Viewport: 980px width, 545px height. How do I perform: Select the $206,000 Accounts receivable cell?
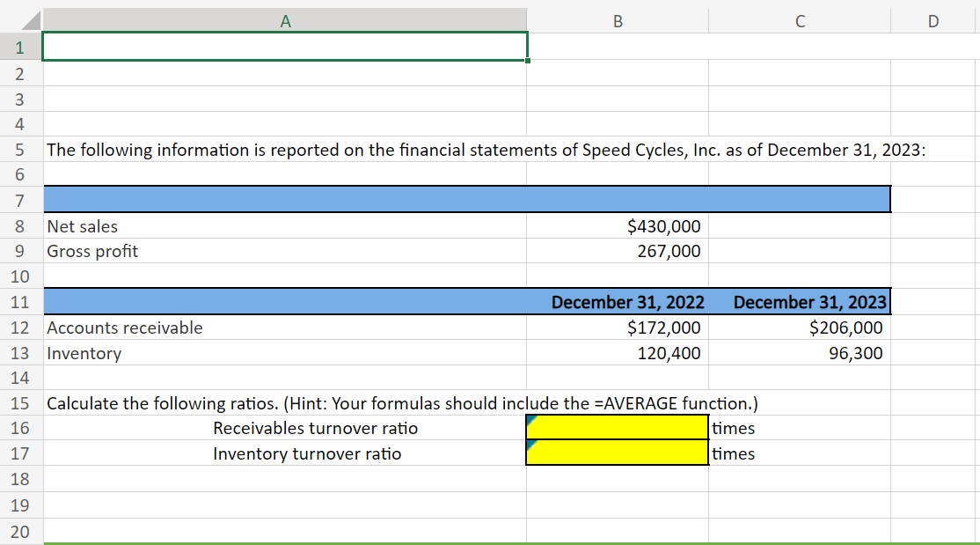799,327
